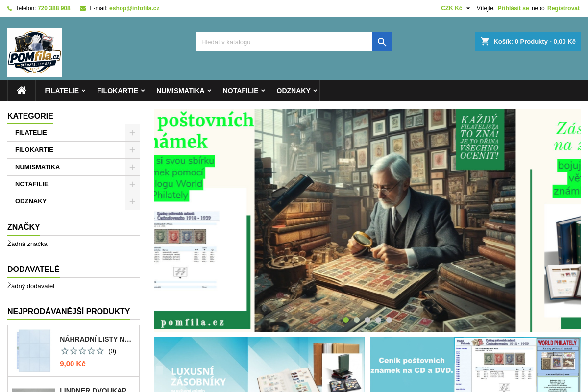The height and width of the screenshot is (392, 588).
Task: Select first slider pagination dot
Action: 346,320
